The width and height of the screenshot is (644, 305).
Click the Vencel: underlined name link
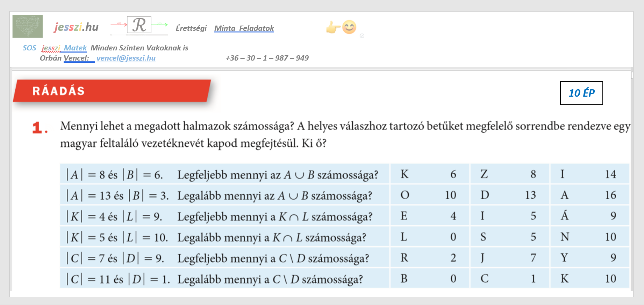click(x=76, y=58)
